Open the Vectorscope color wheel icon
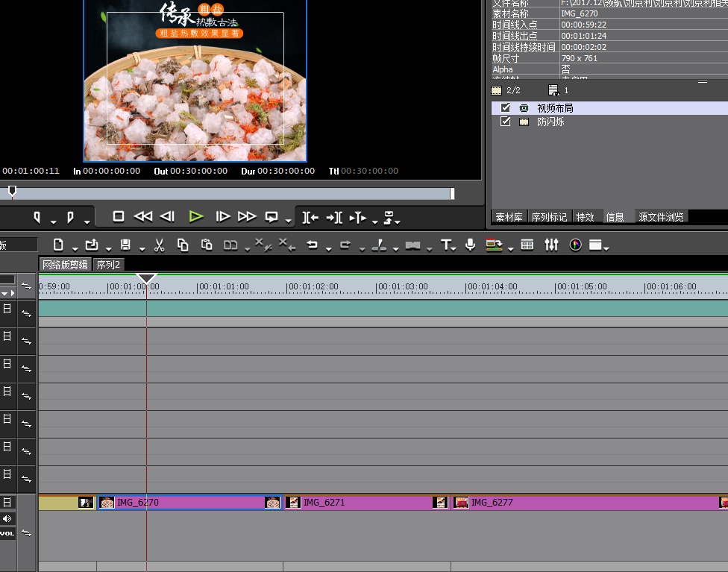 (x=576, y=245)
